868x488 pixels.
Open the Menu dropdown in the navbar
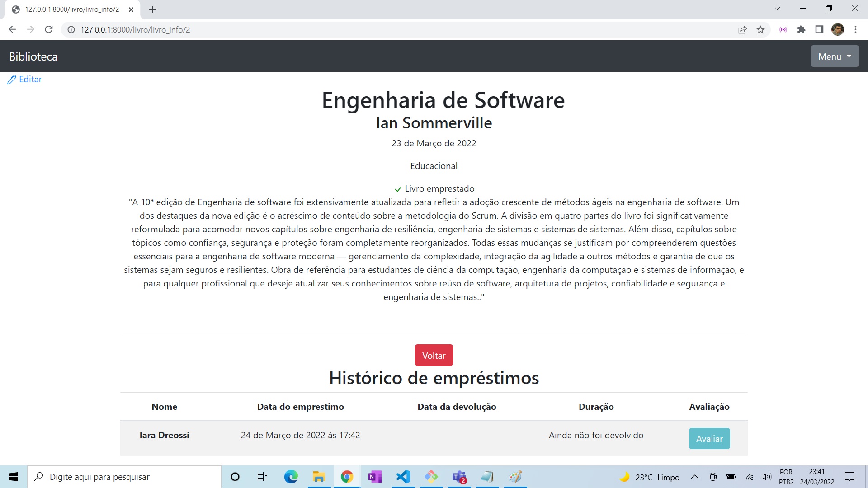pyautogui.click(x=835, y=56)
